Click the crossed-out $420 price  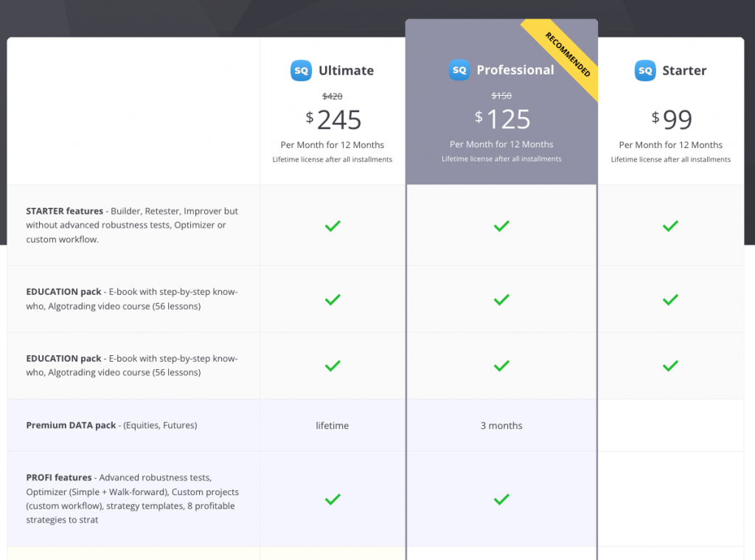click(333, 97)
